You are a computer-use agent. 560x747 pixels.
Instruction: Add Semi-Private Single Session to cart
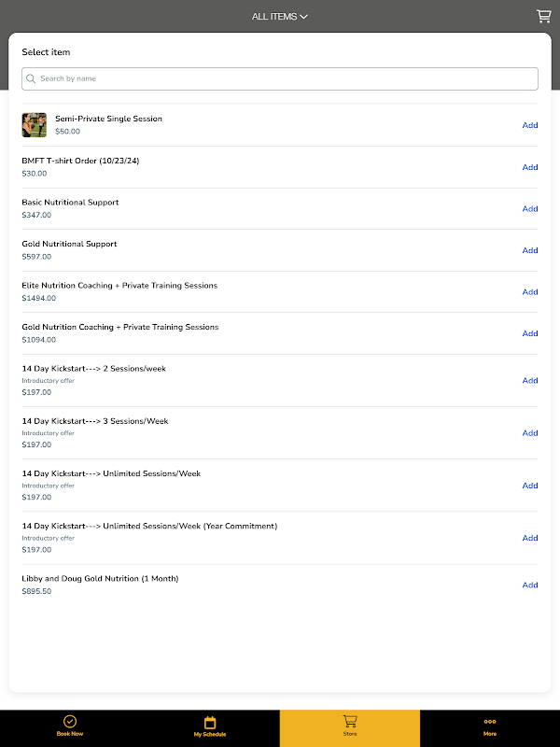coord(530,125)
